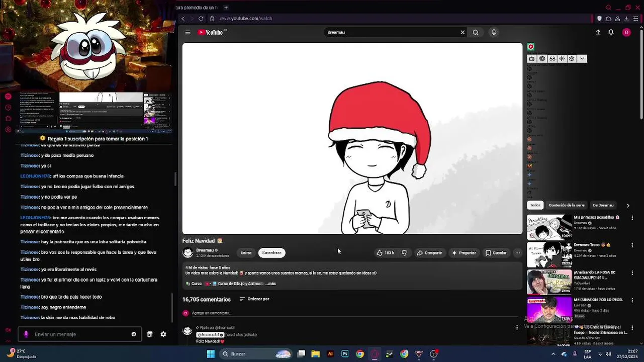Open browser extensions cube icon
Screen dimensions: 644x362
coord(608,19)
